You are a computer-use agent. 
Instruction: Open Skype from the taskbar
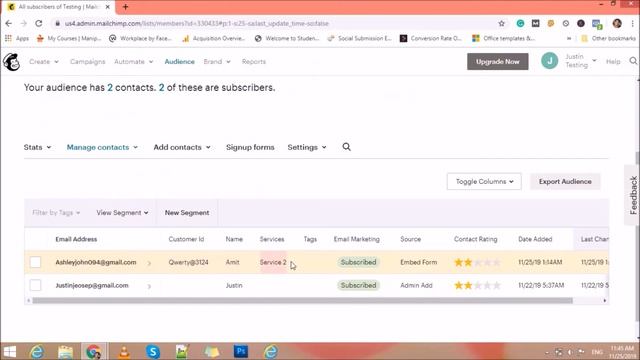(153, 351)
